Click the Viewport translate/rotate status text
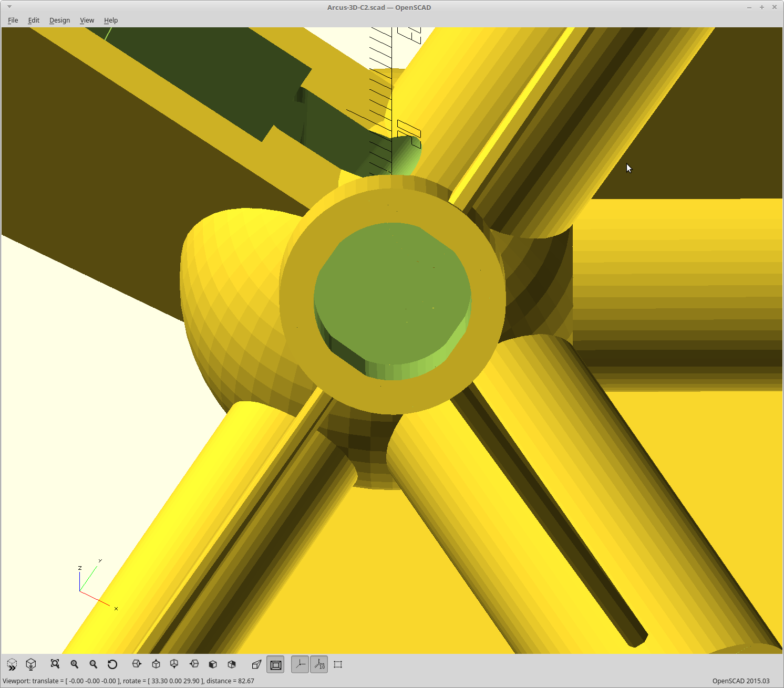The width and height of the screenshot is (784, 688). click(128, 681)
